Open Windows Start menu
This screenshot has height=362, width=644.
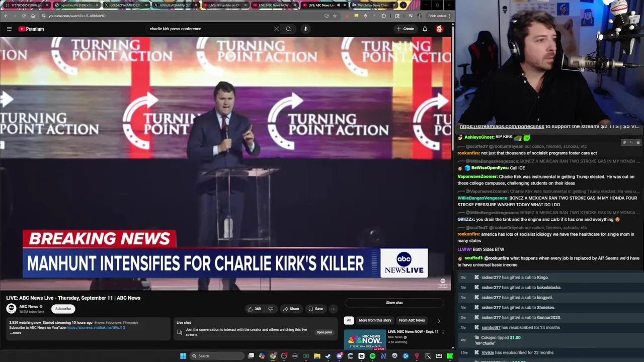(183, 356)
